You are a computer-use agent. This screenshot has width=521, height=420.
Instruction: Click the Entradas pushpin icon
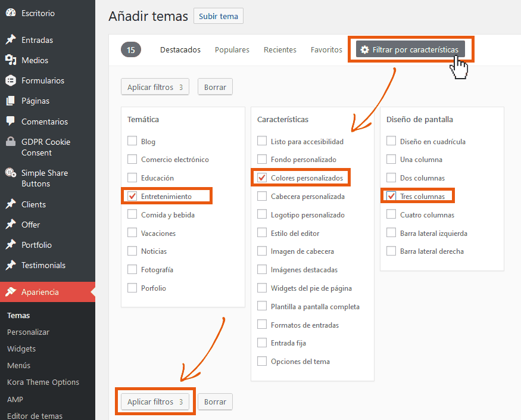pyautogui.click(x=11, y=40)
